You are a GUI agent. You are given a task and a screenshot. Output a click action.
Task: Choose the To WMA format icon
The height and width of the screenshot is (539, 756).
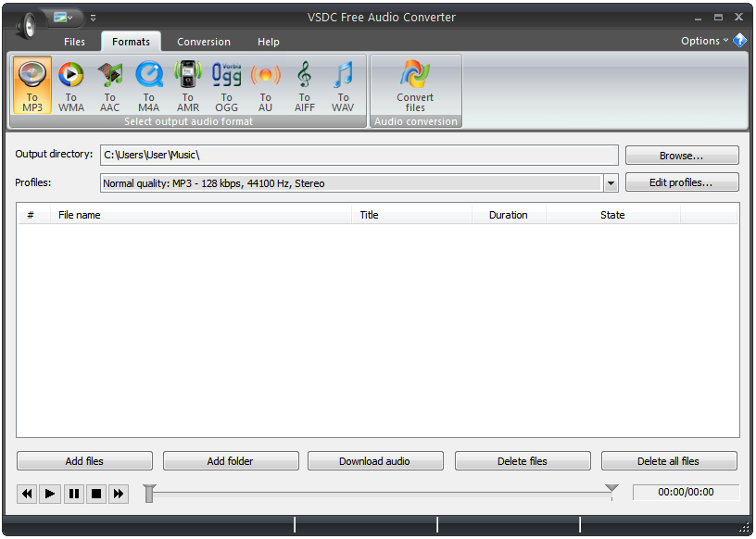point(70,86)
